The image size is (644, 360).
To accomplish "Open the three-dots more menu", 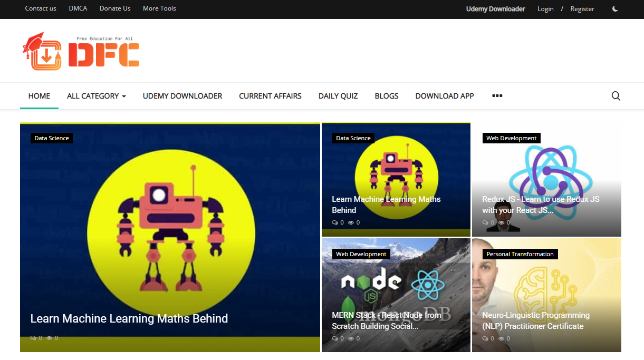I will 497,96.
